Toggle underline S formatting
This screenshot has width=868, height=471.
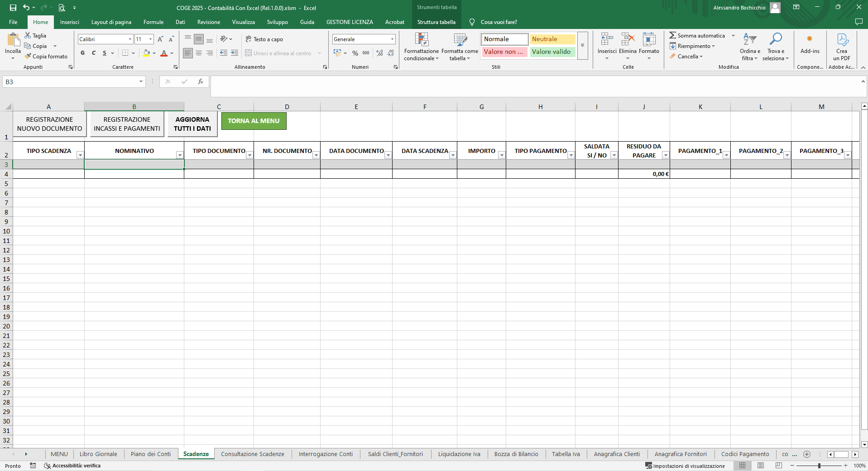click(x=105, y=53)
